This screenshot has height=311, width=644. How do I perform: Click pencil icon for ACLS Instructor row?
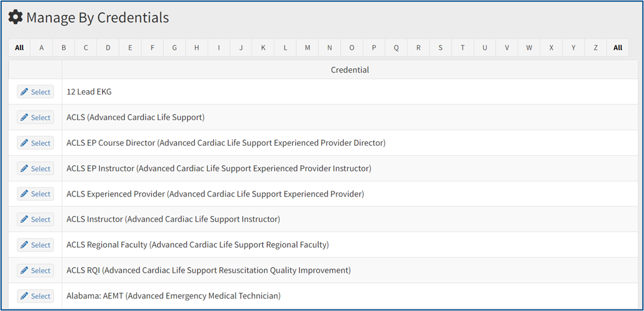click(24, 220)
